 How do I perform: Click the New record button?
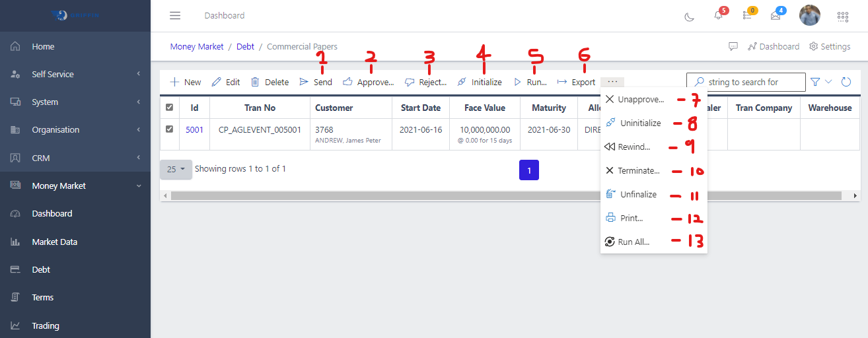click(186, 82)
